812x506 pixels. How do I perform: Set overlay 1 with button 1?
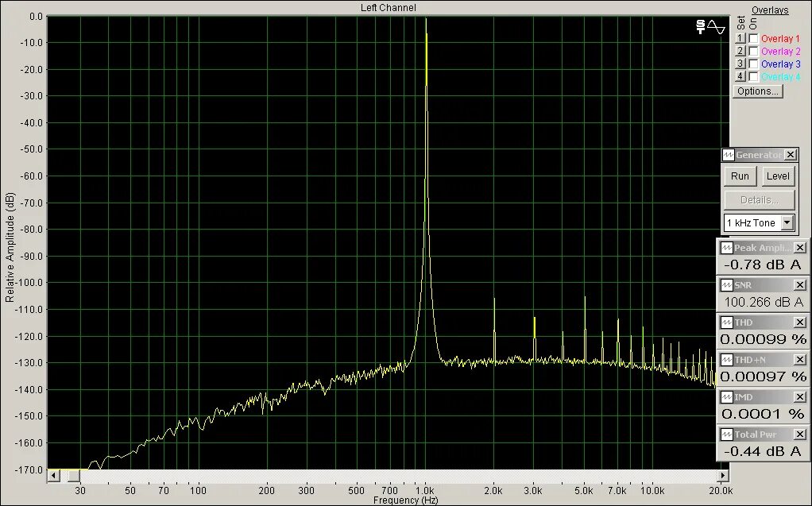740,38
